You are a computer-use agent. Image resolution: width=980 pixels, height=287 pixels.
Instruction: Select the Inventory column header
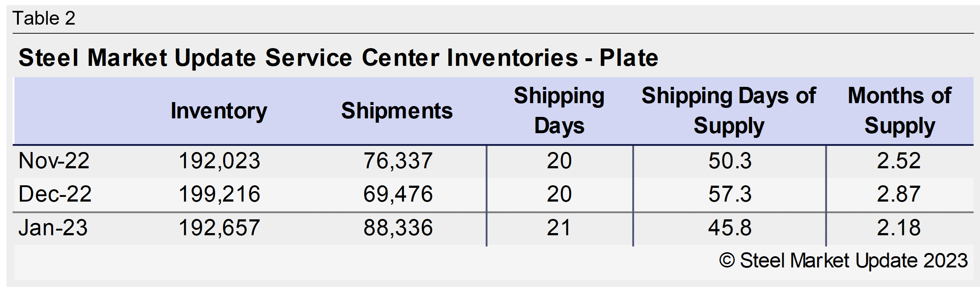tap(219, 111)
